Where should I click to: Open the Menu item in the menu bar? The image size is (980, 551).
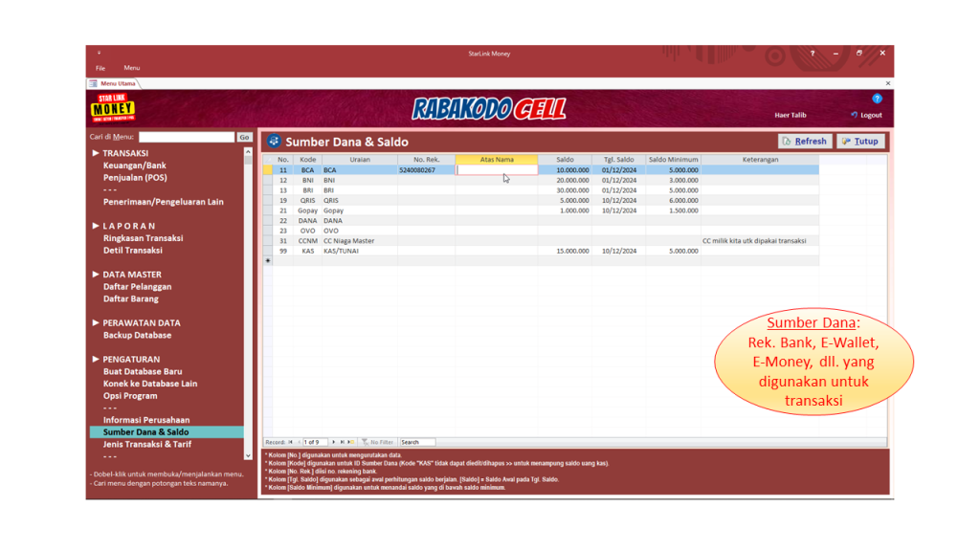click(x=132, y=68)
